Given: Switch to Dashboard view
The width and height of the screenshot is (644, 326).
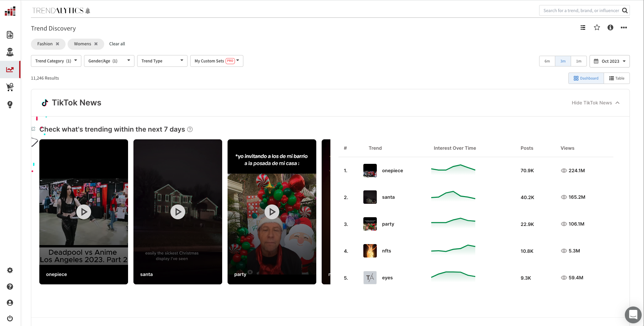Looking at the screenshot, I should click(x=586, y=78).
